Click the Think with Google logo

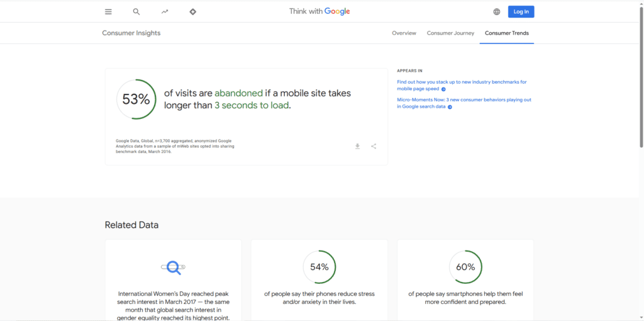click(x=319, y=11)
